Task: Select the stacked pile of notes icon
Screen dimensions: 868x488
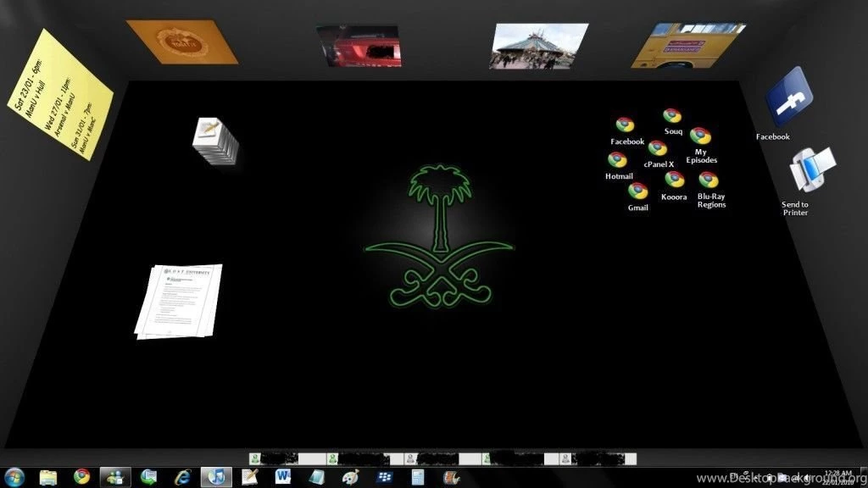Action: point(214,141)
